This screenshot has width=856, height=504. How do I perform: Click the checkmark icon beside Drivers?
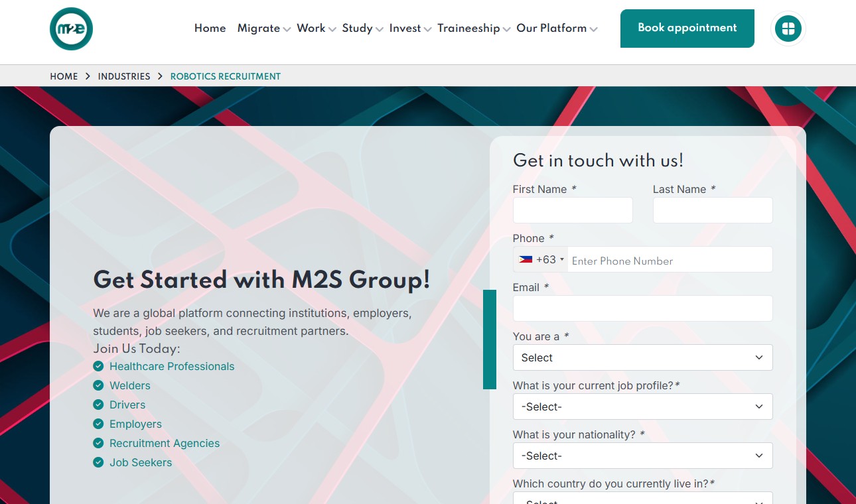98,405
